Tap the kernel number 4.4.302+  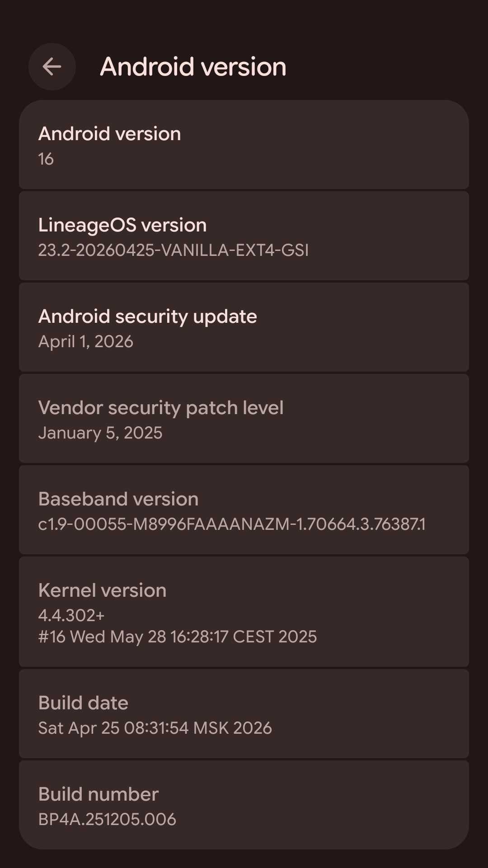coord(71,615)
